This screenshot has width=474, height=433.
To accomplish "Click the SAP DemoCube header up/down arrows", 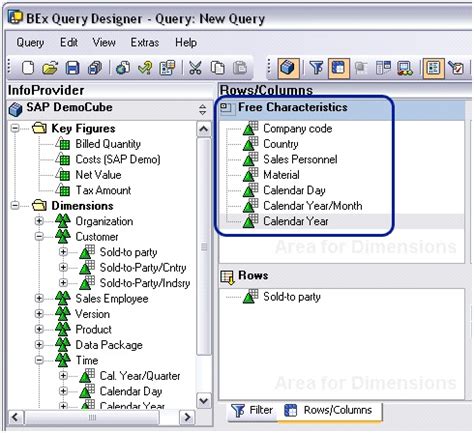I will coord(202,109).
